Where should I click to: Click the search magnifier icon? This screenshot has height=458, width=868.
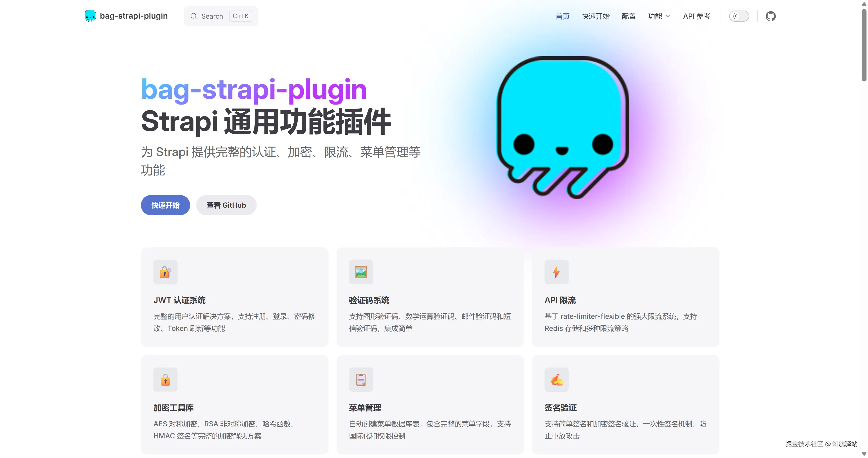[194, 16]
